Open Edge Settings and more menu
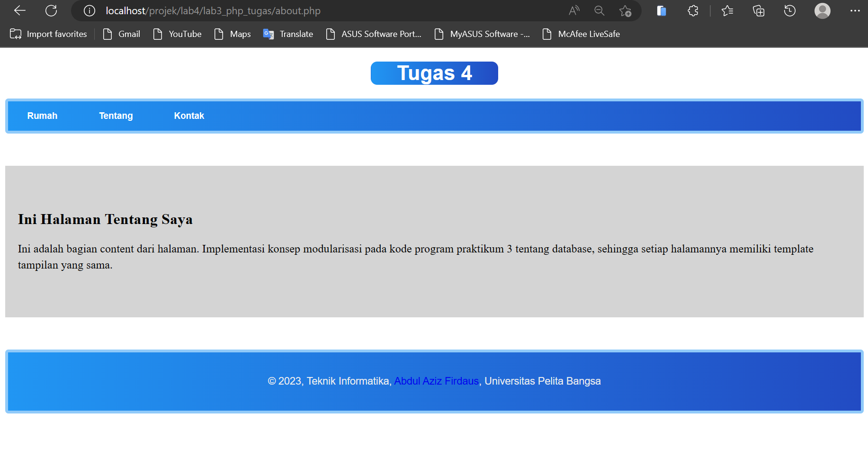This screenshot has height=449, width=868. 856,10
